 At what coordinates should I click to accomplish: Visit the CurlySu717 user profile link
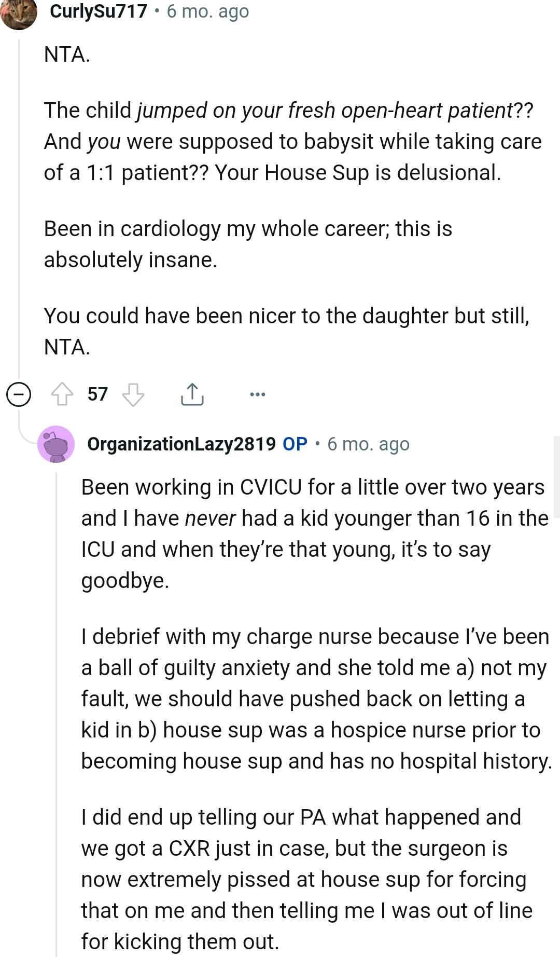pyautogui.click(x=99, y=11)
